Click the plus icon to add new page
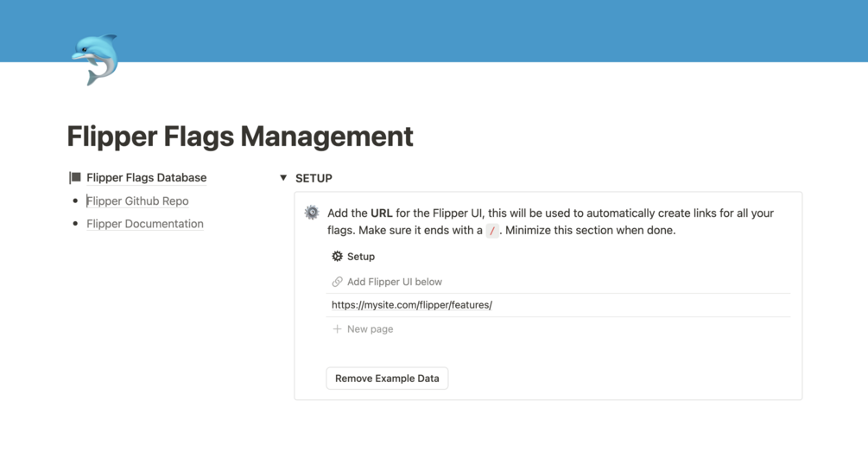This screenshot has width=868, height=471. (338, 329)
